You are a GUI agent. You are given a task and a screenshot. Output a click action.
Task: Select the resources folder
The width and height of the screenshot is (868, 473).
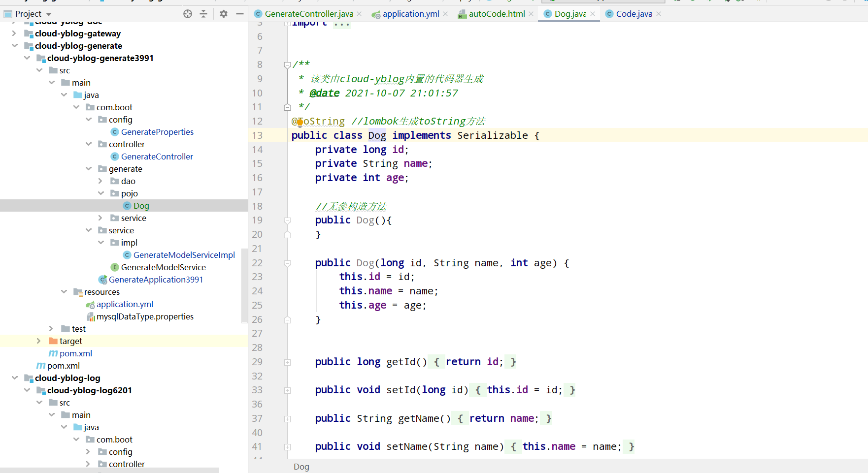(101, 292)
